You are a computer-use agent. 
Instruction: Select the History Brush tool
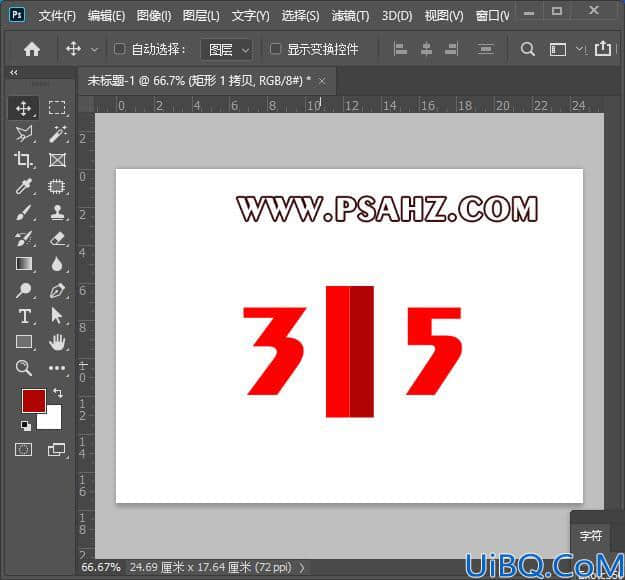coord(24,238)
